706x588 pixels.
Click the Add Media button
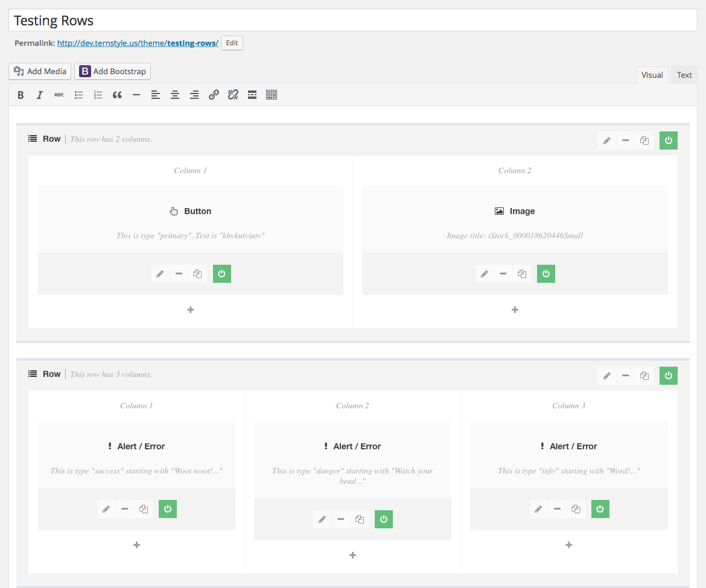point(40,71)
